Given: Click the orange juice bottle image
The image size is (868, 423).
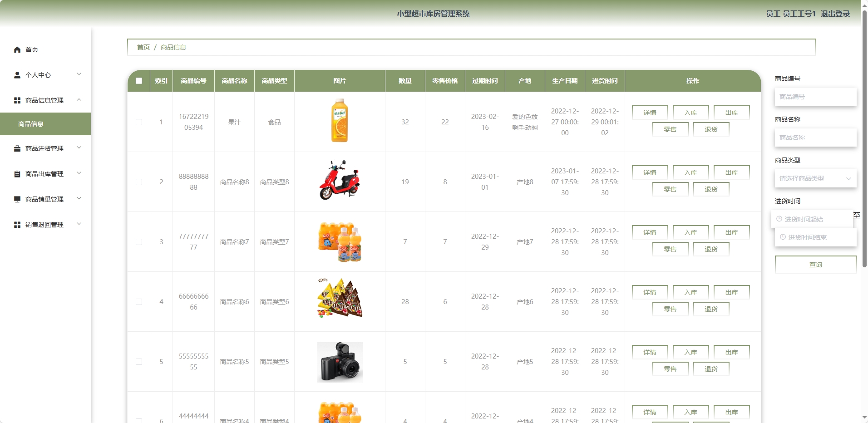Looking at the screenshot, I should point(340,120).
